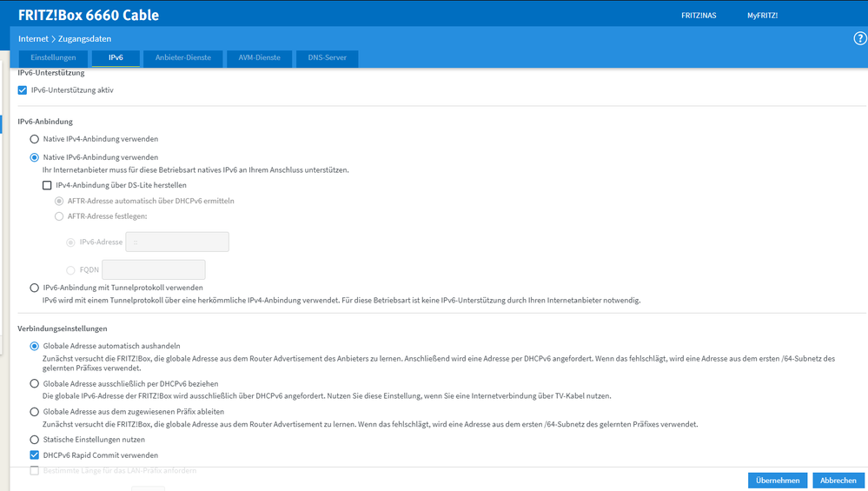Screen dimensions: 868x491
Task: Open the help question mark icon
Action: click(859, 38)
